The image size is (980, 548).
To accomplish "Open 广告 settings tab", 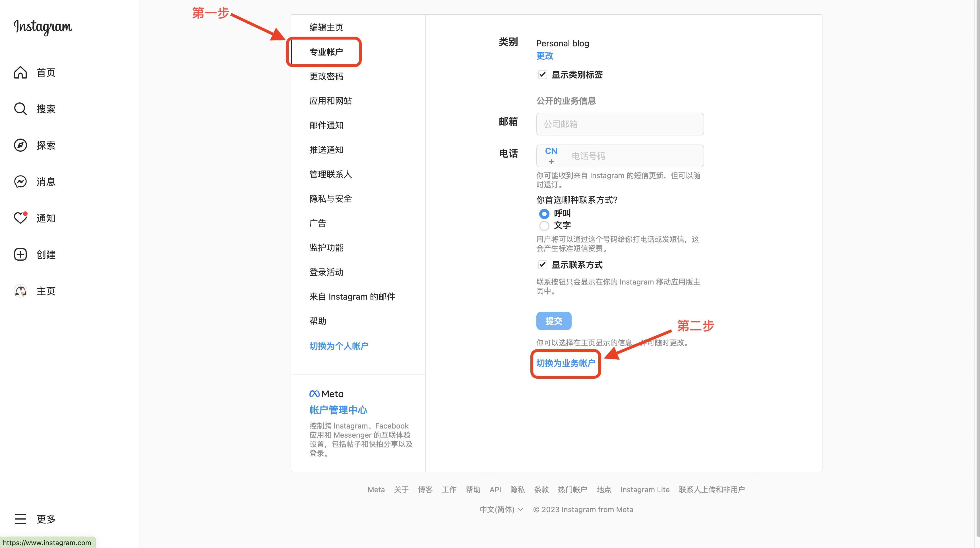I will 358,223.
